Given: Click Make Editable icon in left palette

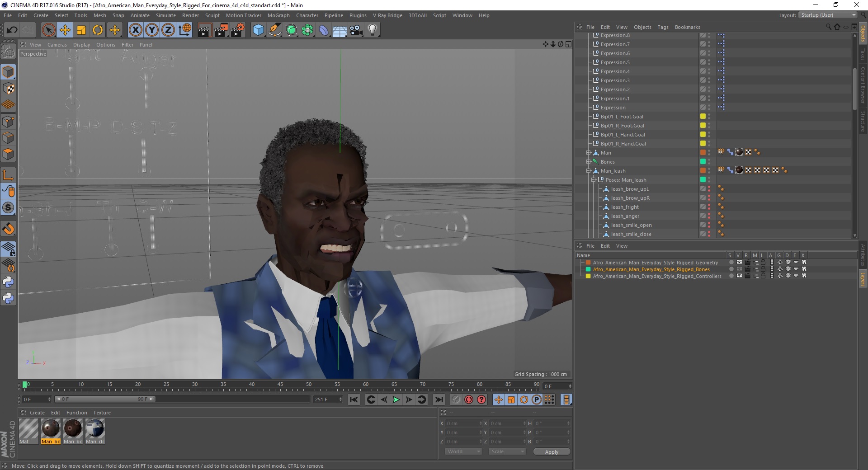Looking at the screenshot, I should coord(8,52).
